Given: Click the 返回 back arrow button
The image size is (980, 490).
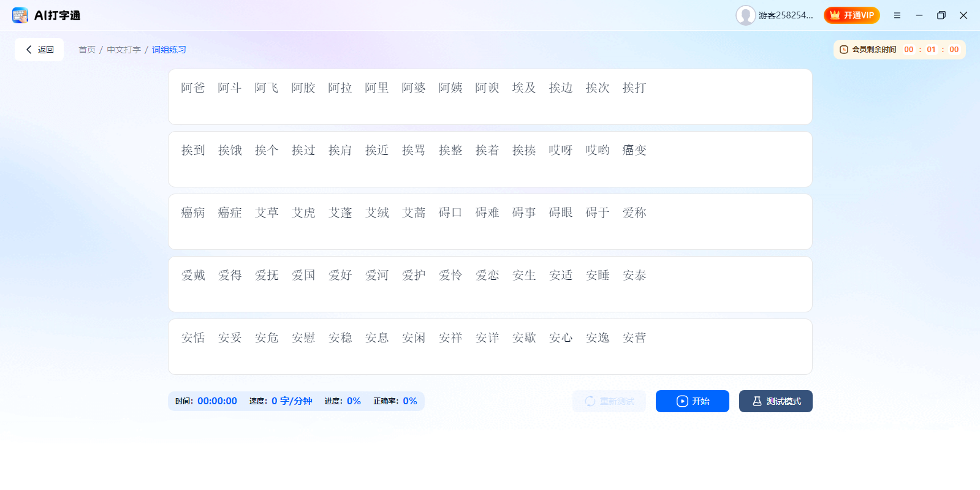Looking at the screenshot, I should 39,50.
